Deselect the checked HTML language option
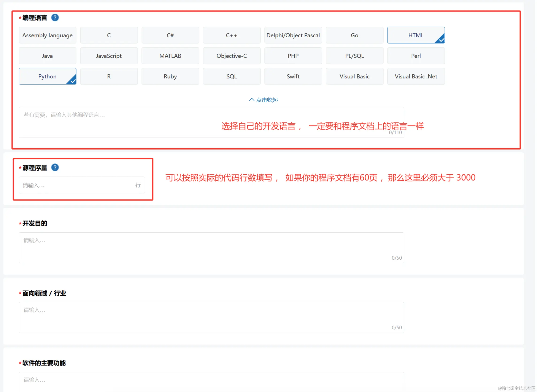This screenshot has height=392, width=537. pyautogui.click(x=416, y=35)
